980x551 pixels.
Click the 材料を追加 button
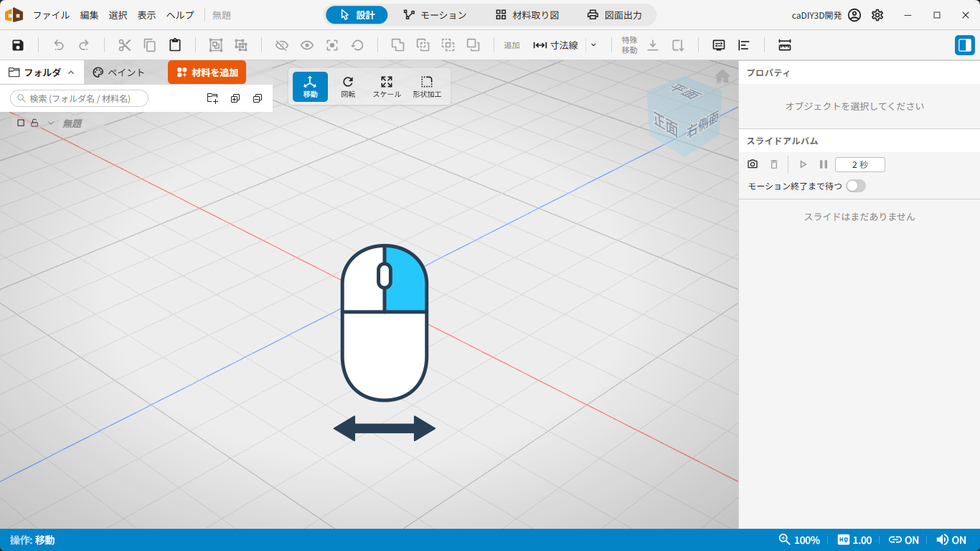207,72
